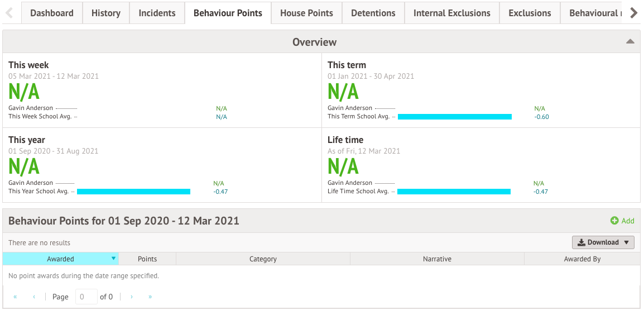Sort by the Awarded column header

click(60, 259)
